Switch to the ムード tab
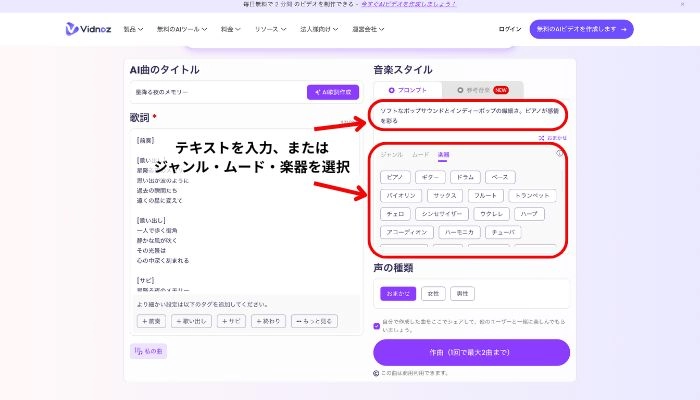The image size is (700, 400). 420,154
